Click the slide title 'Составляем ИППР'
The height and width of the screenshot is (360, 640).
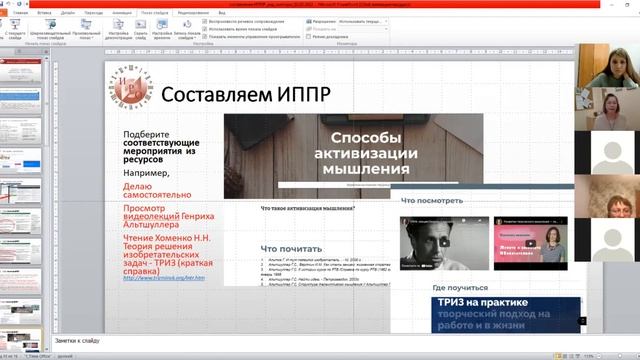pyautogui.click(x=246, y=94)
